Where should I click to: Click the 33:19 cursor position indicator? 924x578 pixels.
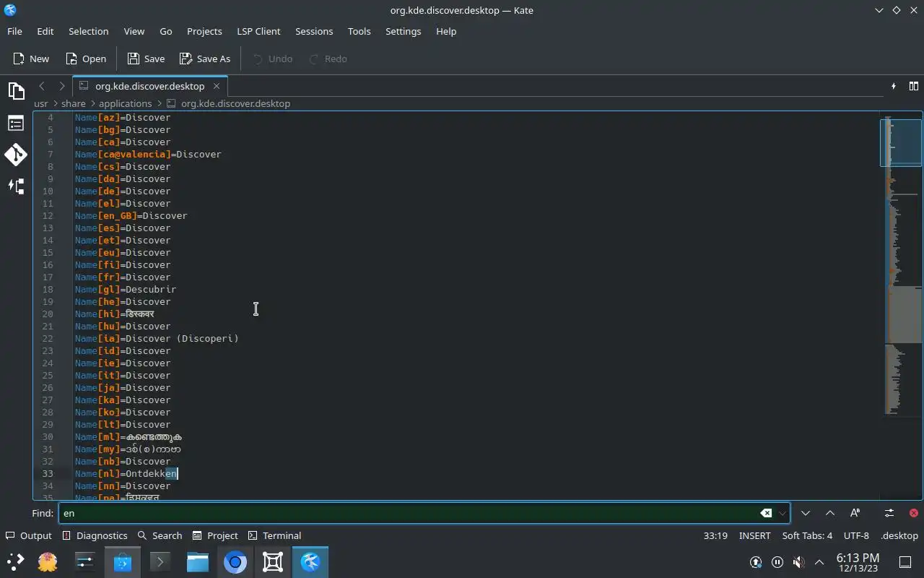coord(715,535)
